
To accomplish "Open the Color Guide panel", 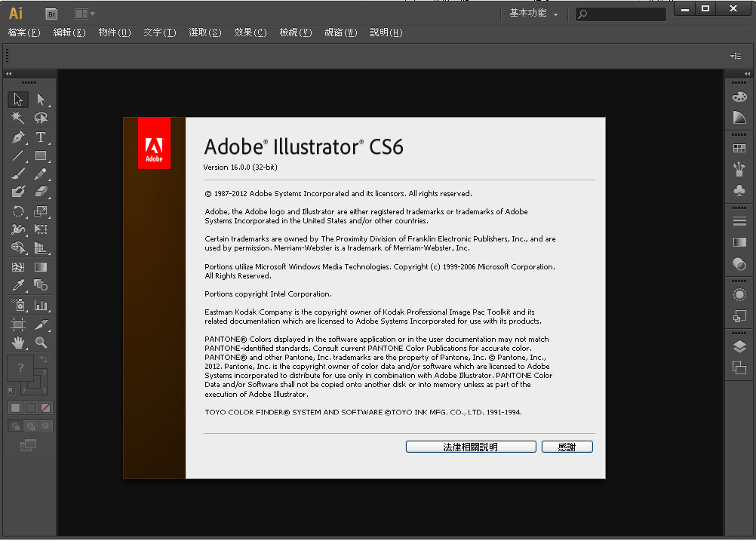I will [739, 117].
